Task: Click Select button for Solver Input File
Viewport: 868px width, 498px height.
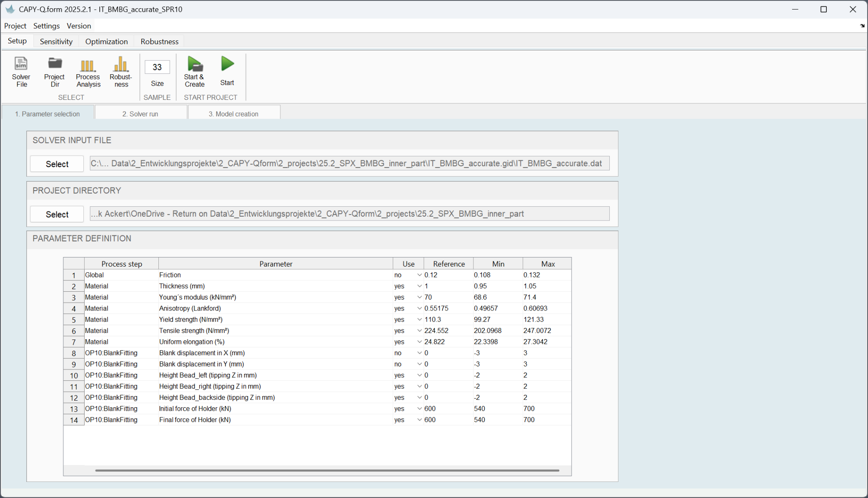Action: pyautogui.click(x=57, y=164)
